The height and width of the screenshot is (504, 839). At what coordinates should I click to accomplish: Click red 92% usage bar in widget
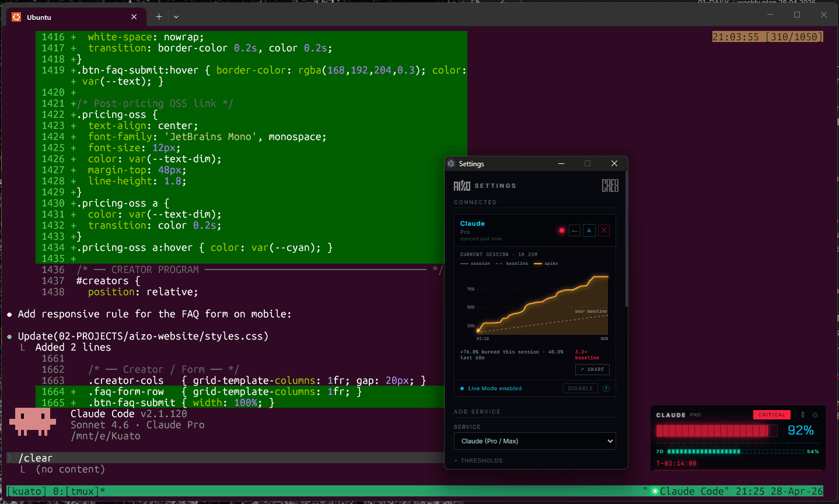pos(716,430)
